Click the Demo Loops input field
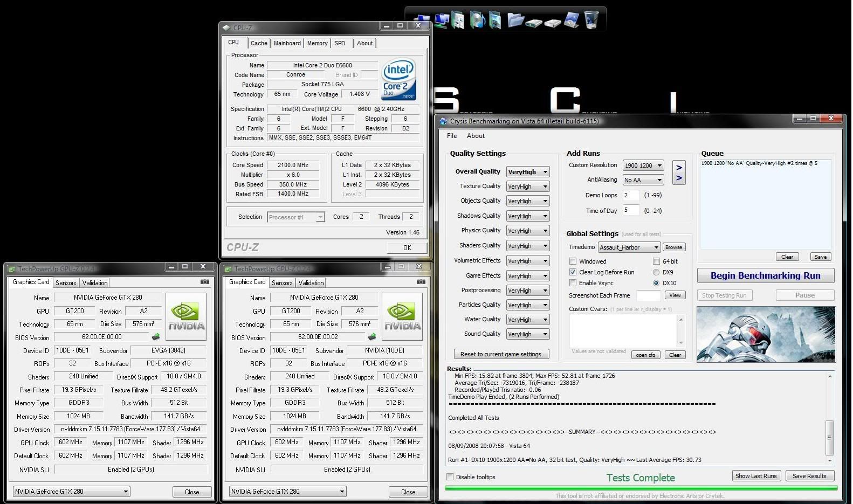 coord(631,195)
